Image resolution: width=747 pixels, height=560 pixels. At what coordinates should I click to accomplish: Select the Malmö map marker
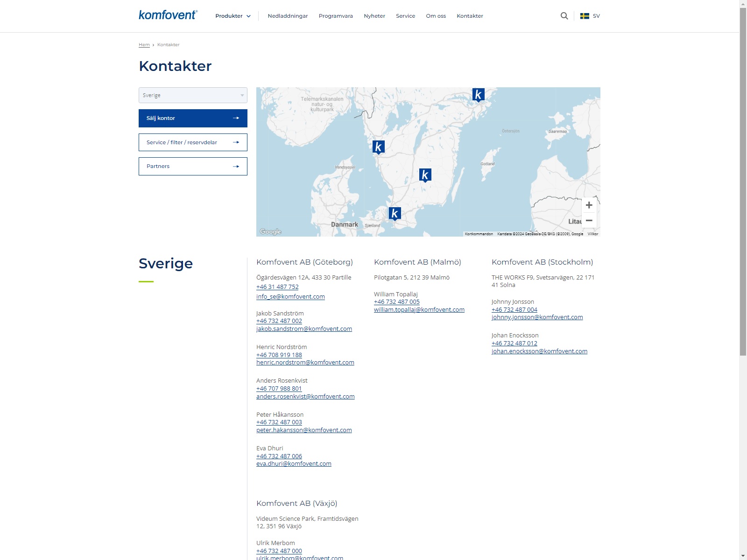(395, 213)
